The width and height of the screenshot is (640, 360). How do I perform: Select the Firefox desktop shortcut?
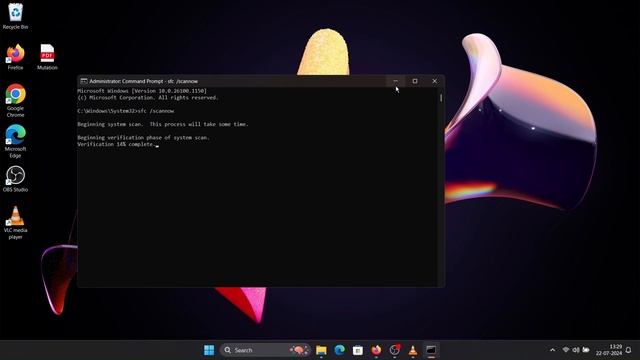pyautogui.click(x=15, y=57)
